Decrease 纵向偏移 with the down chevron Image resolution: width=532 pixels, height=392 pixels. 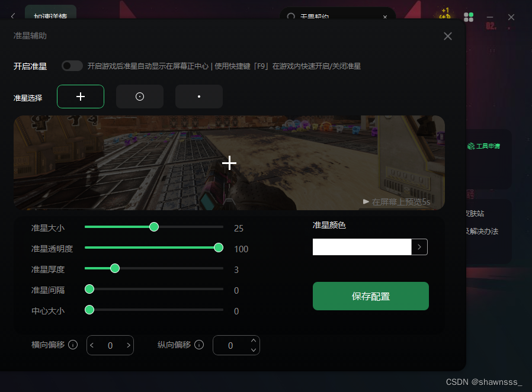(254, 350)
